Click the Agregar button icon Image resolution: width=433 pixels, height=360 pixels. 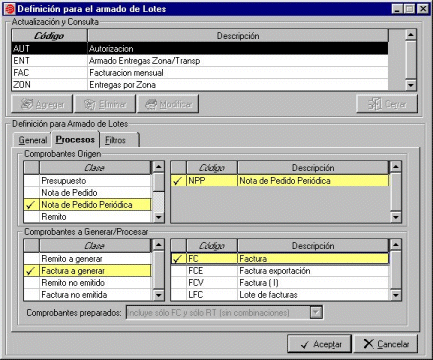(27, 104)
